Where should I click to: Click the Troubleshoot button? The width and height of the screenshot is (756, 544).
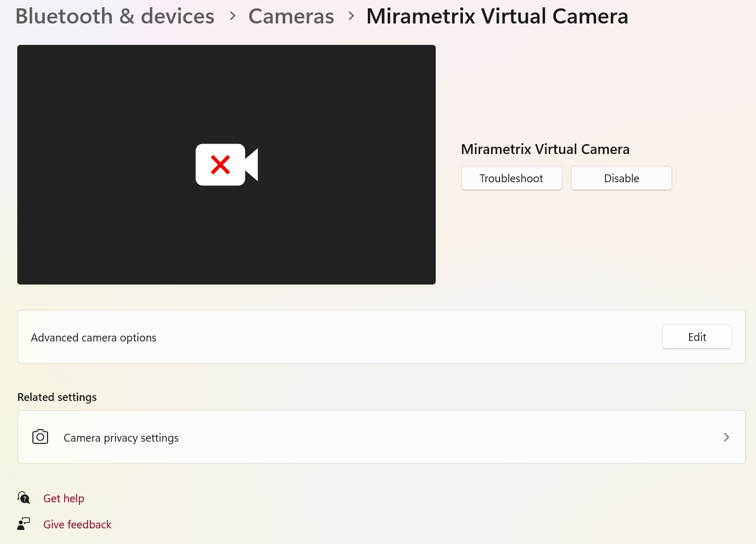511,178
